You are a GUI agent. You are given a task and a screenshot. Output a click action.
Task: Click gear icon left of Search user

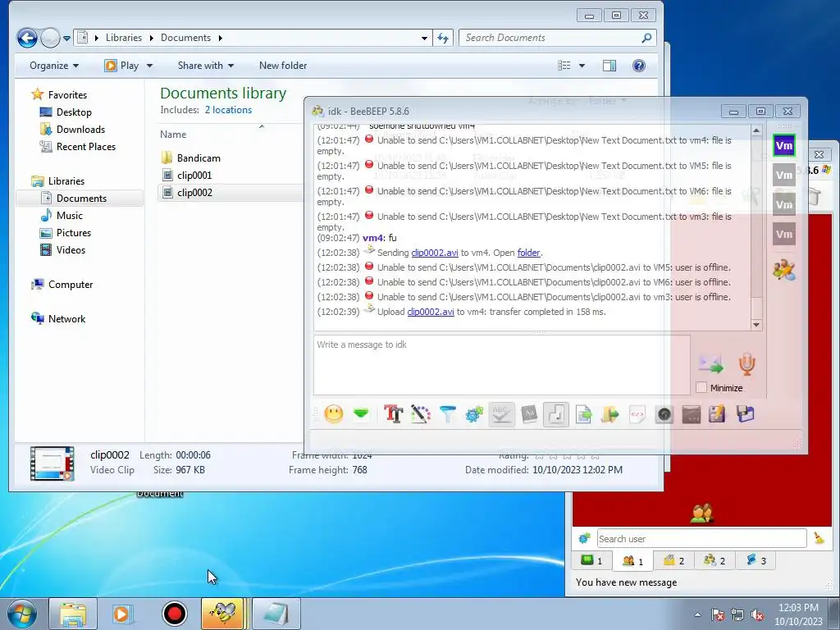(x=584, y=538)
